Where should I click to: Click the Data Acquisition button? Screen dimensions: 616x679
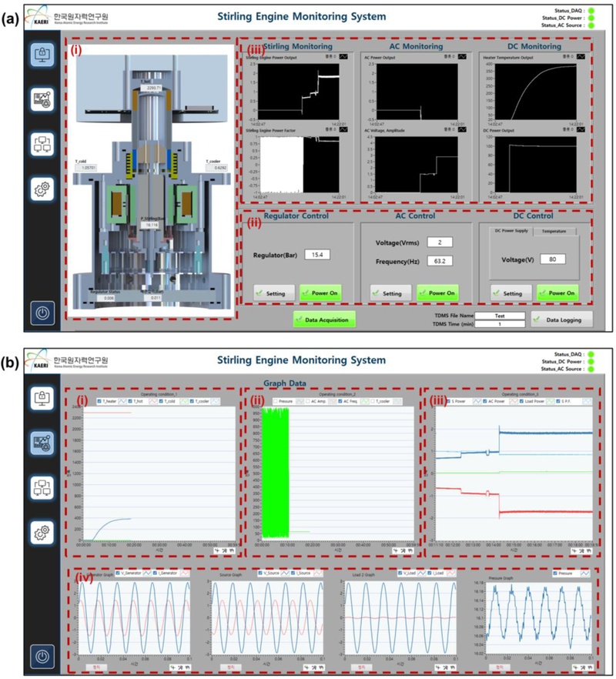(x=324, y=319)
